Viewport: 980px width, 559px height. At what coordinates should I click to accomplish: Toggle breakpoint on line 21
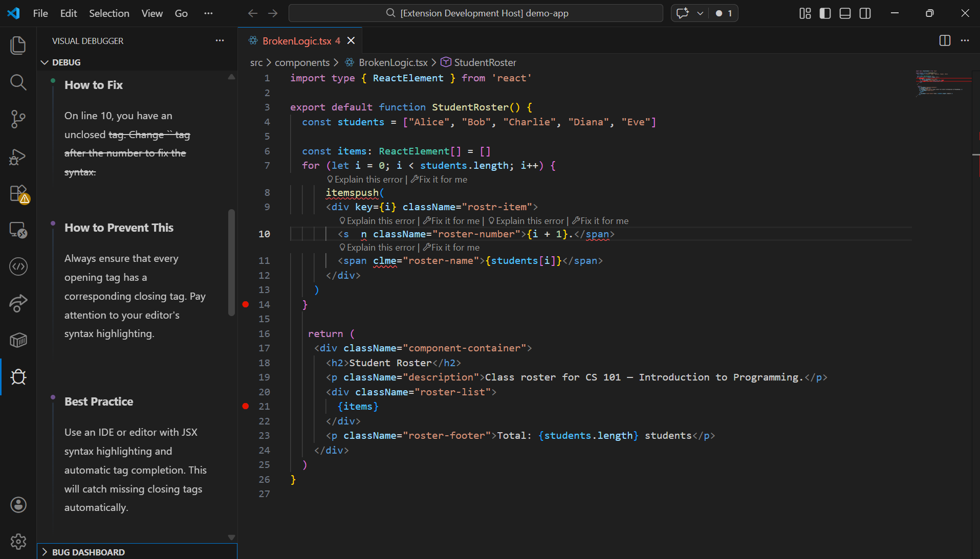(246, 406)
